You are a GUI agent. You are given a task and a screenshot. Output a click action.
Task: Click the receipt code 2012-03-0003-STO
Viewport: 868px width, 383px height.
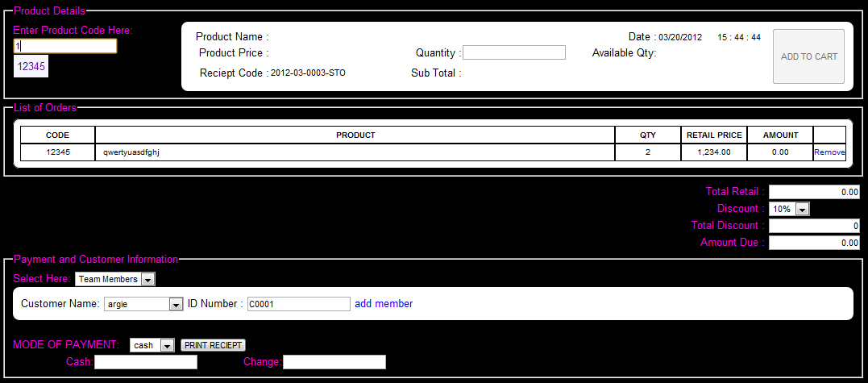click(308, 73)
